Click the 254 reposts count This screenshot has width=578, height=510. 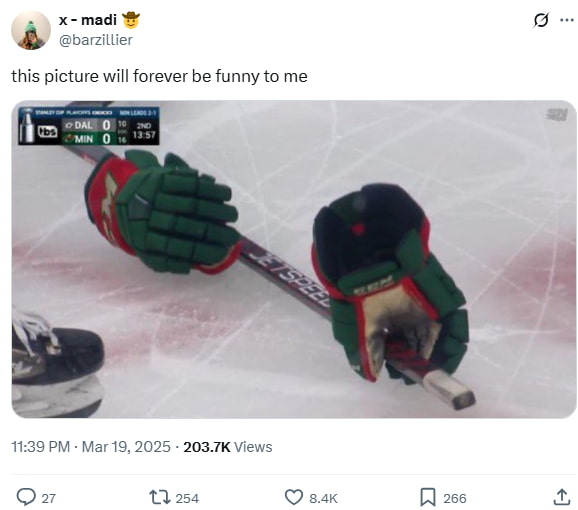[x=187, y=498]
